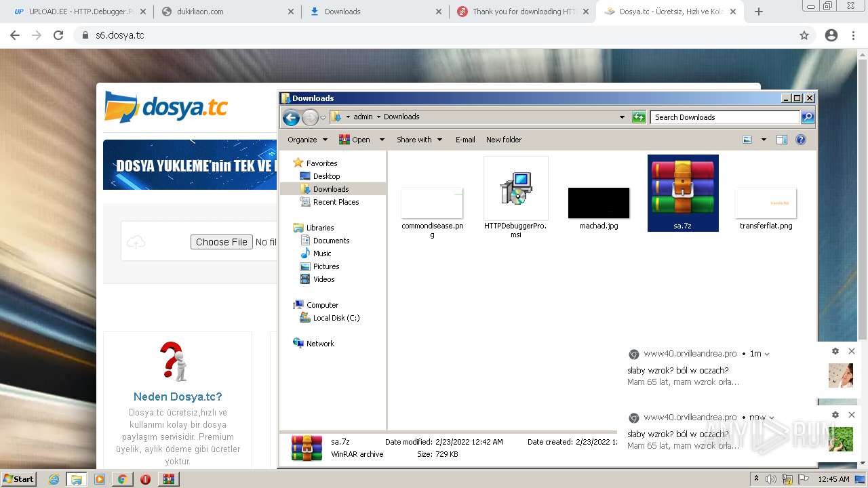Open a new browser tab

(x=759, y=12)
